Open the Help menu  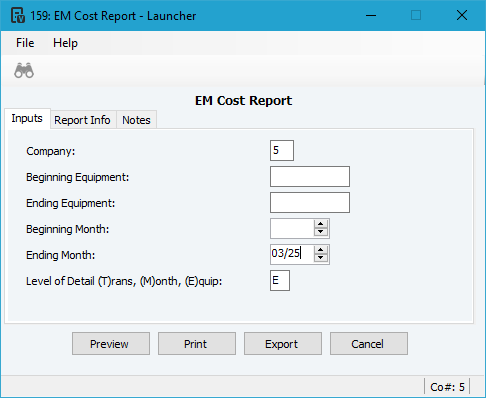[65, 43]
